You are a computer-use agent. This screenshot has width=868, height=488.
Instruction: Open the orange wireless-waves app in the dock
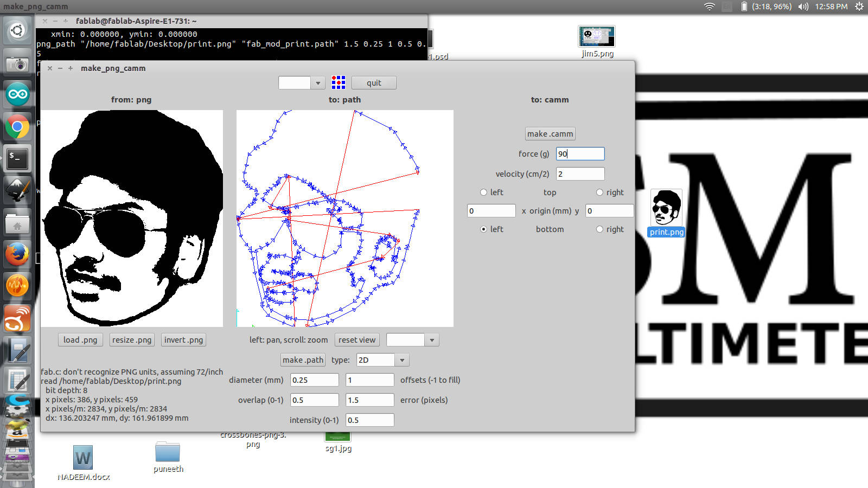coord(17,318)
